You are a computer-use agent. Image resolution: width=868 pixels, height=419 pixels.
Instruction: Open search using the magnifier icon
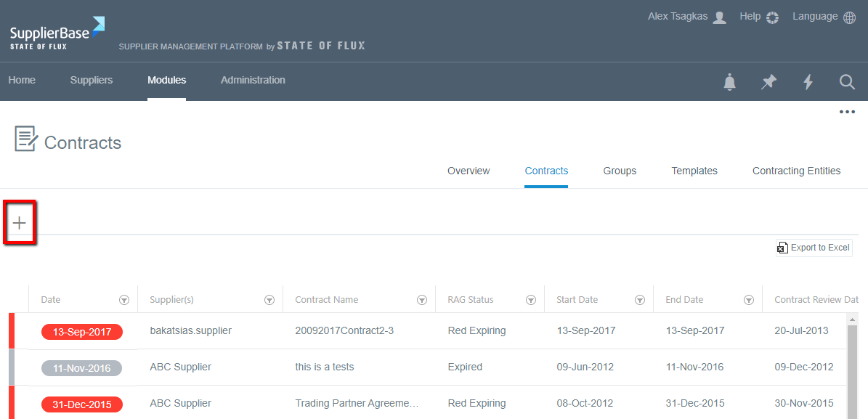(847, 82)
